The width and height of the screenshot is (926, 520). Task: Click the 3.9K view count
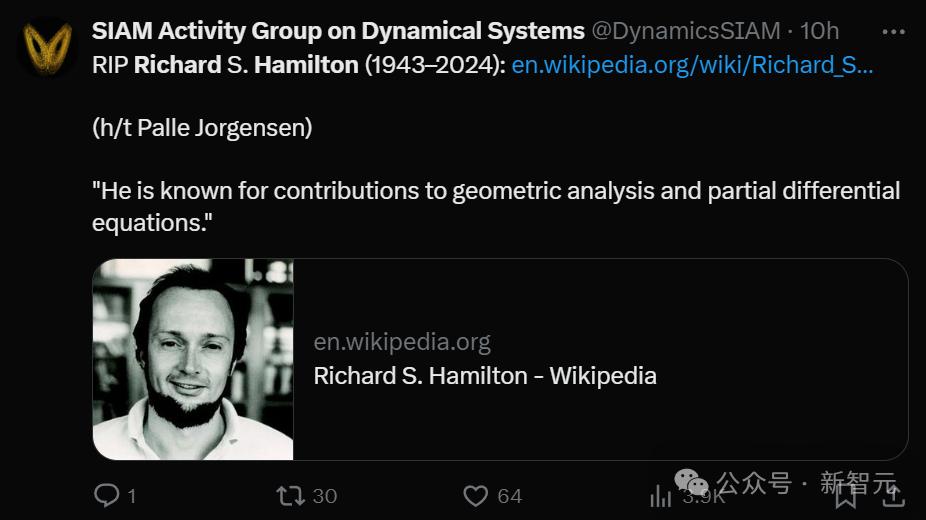(704, 496)
